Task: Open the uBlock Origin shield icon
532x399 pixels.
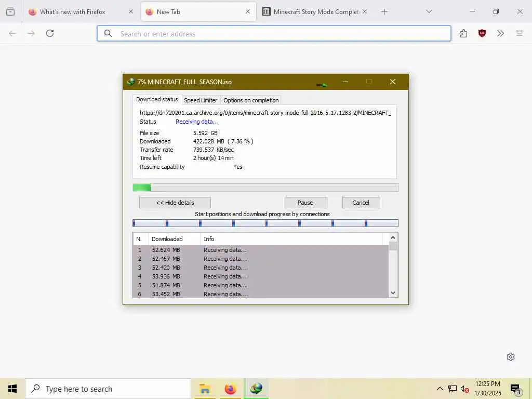Action: pos(482,33)
